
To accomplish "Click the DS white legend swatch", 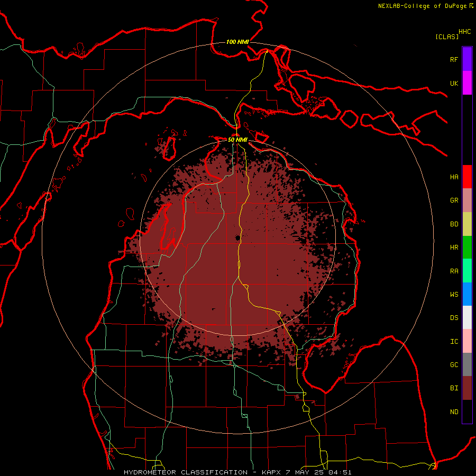I will click(x=467, y=317).
